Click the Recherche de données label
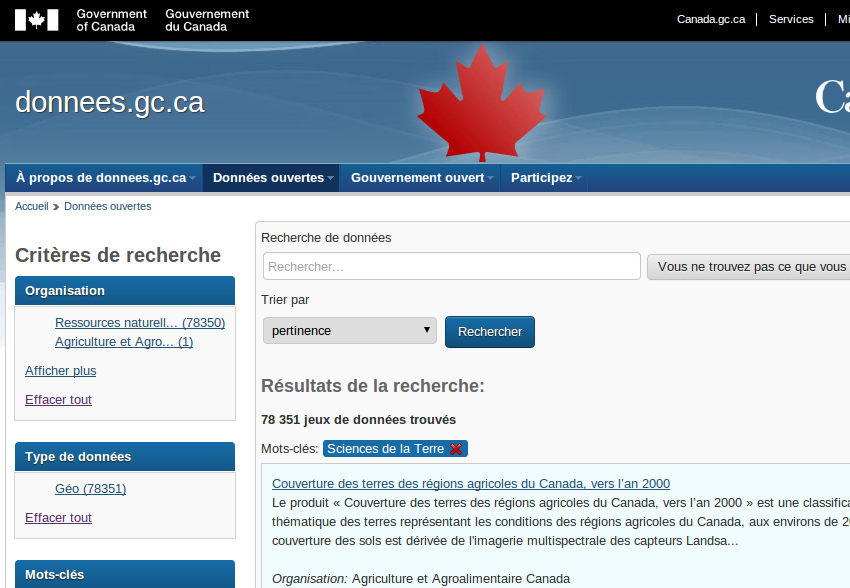Screen dimensions: 850x588 326,237
